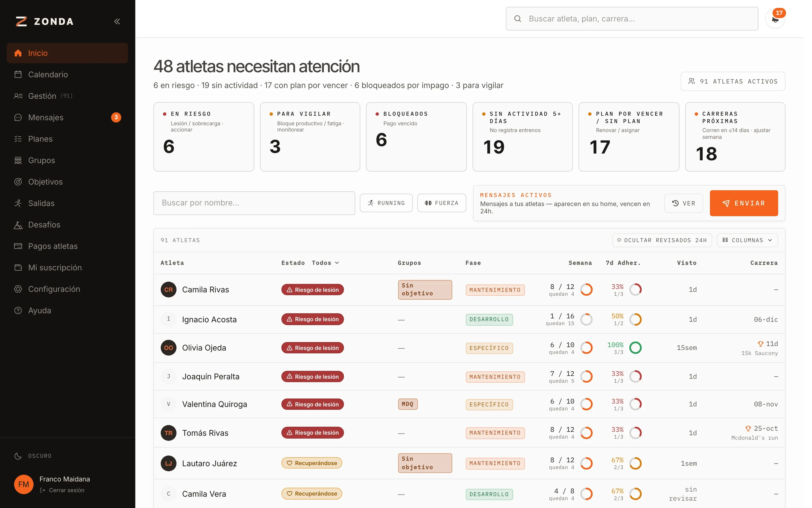
Task: Click the Gestión list icon
Action: (18, 96)
